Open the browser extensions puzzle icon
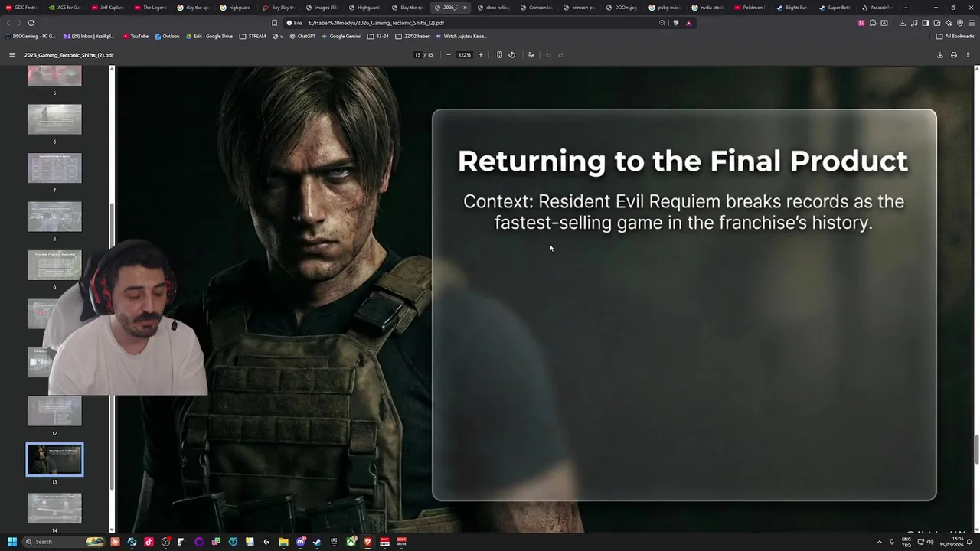This screenshot has height=551, width=980. [x=873, y=23]
